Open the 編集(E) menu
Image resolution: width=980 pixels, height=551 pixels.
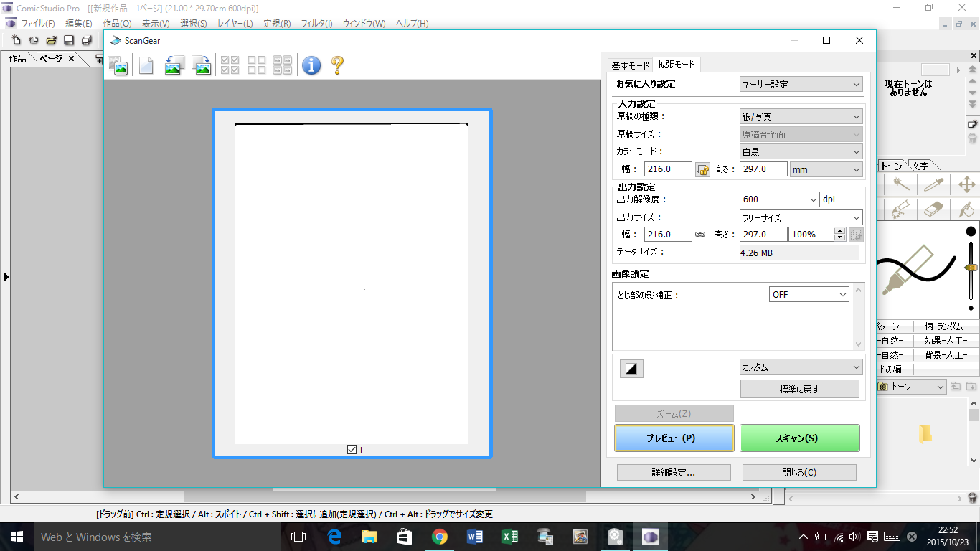pyautogui.click(x=79, y=24)
